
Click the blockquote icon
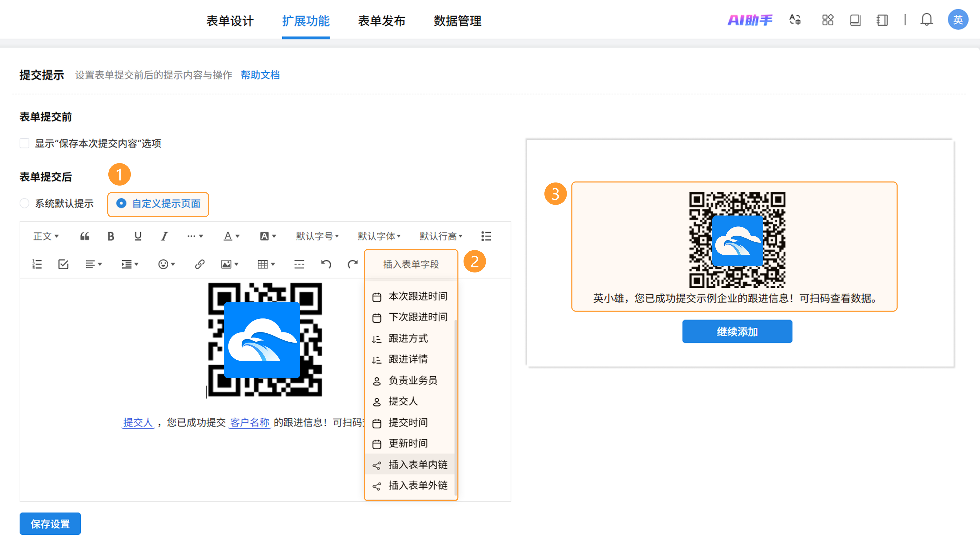pos(84,236)
